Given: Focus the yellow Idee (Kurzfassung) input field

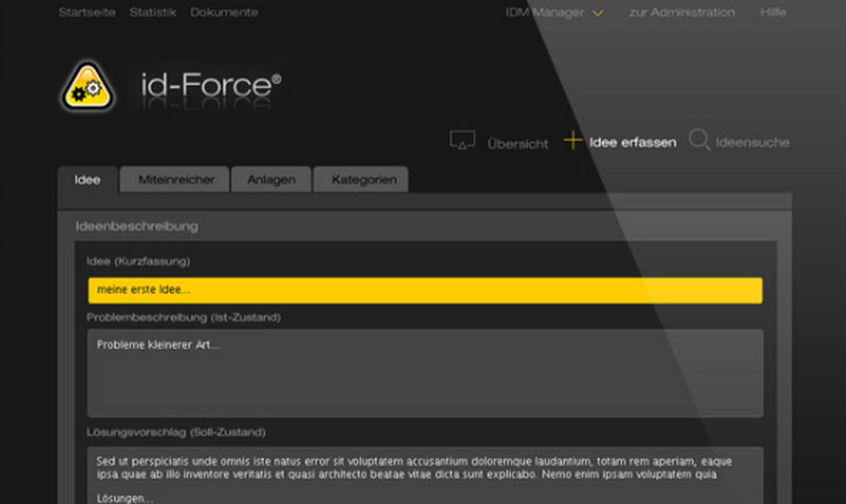Looking at the screenshot, I should [x=426, y=290].
